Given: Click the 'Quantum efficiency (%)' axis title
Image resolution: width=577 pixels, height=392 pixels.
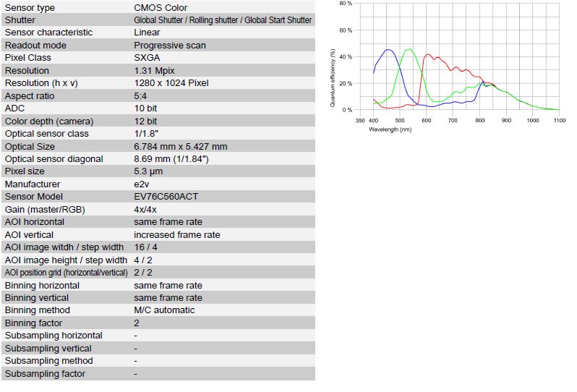Looking at the screenshot, I should pos(333,77).
